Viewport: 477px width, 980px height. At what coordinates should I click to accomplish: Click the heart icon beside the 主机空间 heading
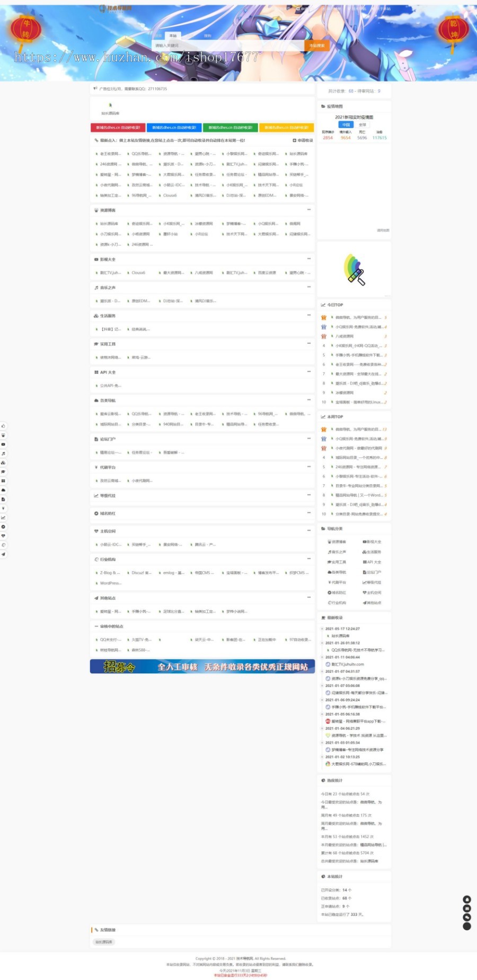96,531
